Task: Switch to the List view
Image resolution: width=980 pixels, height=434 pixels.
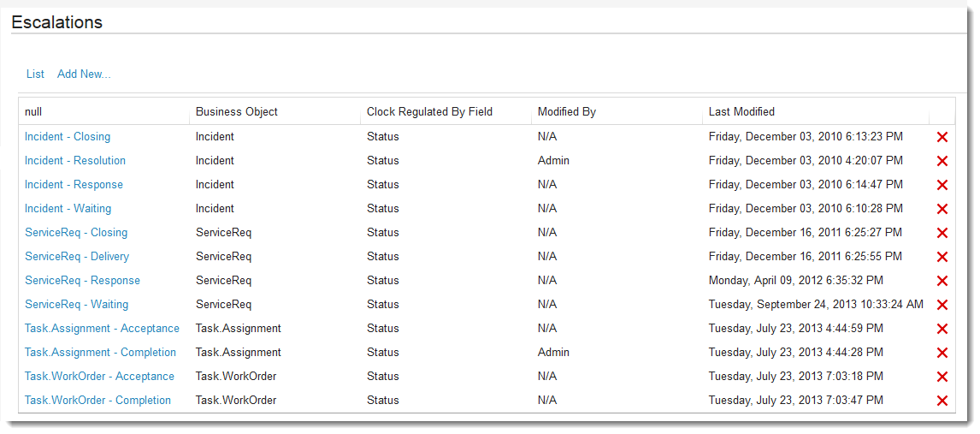Action: point(35,74)
